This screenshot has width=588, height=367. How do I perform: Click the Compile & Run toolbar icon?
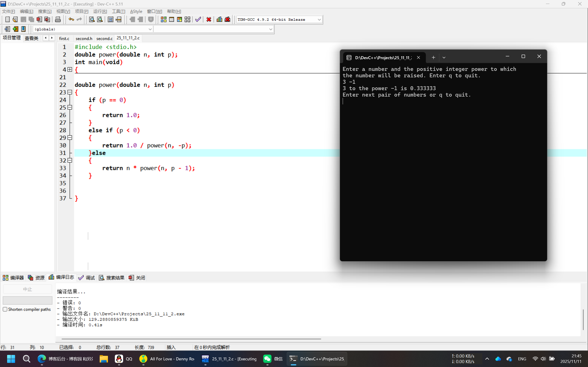click(179, 19)
